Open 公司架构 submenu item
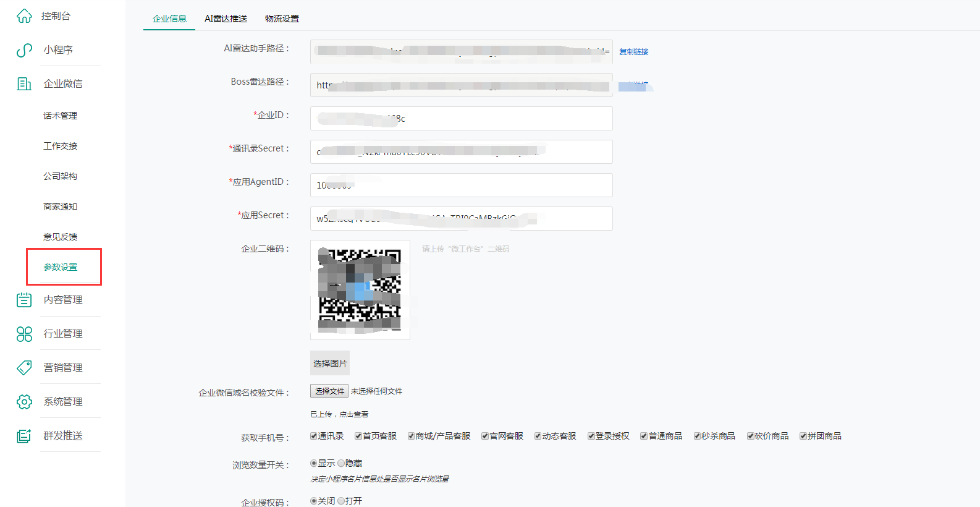Image resolution: width=980 pixels, height=507 pixels. (61, 176)
